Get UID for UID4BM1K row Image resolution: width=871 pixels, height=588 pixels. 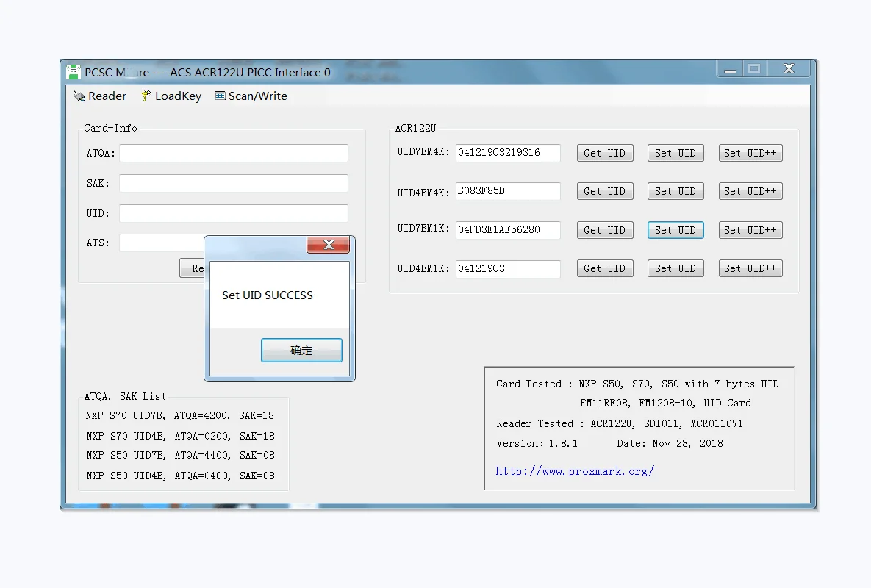pyautogui.click(x=605, y=269)
